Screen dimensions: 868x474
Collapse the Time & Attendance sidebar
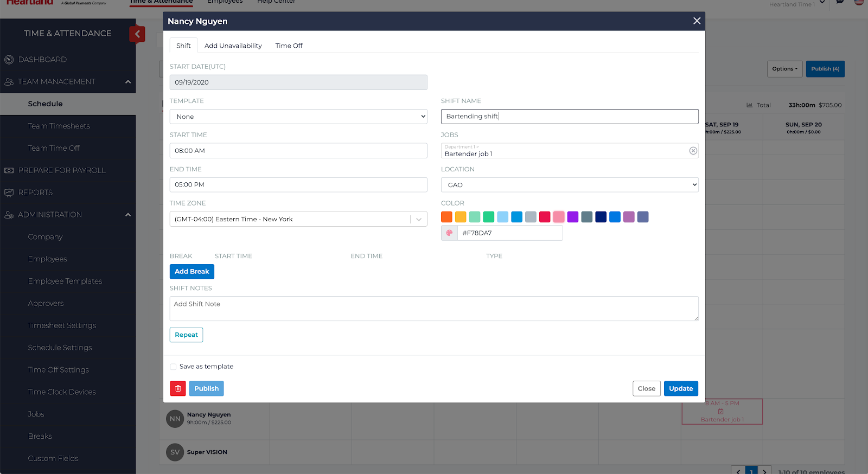[x=137, y=34]
